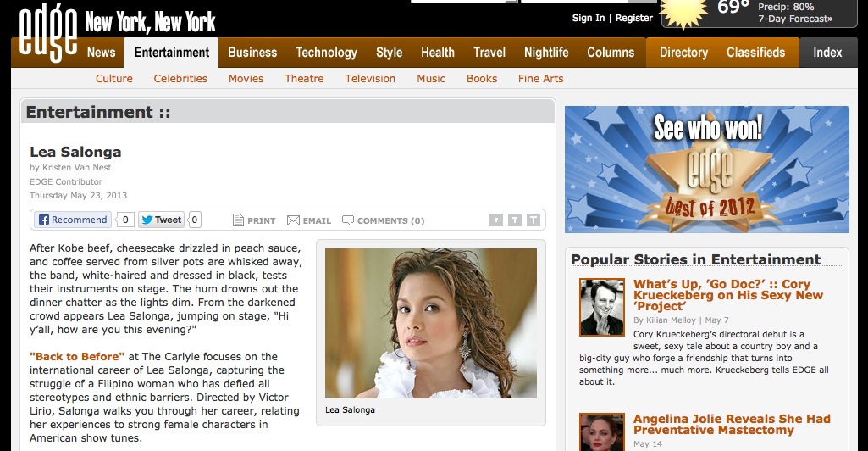
Task: Open the Theatre subcategory
Action: (x=304, y=79)
